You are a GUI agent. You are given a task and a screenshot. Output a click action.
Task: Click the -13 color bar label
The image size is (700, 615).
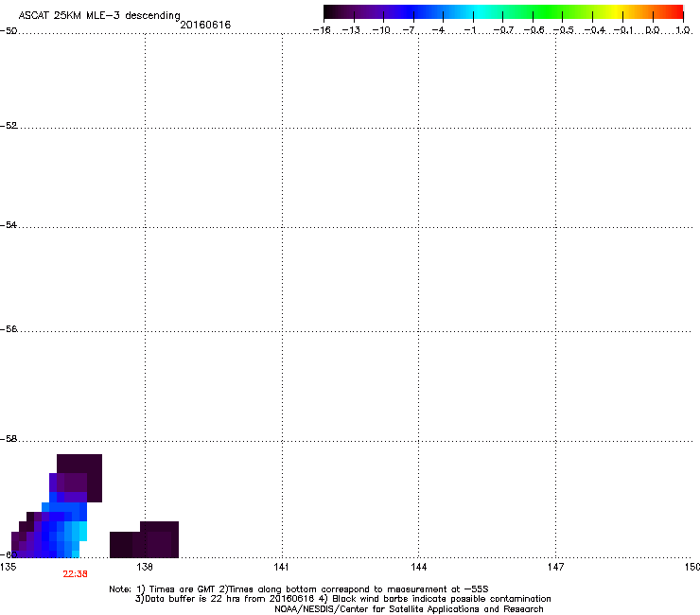[351, 30]
